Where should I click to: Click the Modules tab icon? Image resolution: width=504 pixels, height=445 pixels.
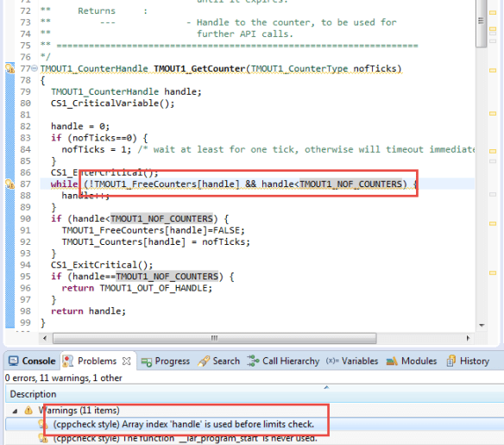coord(392,361)
